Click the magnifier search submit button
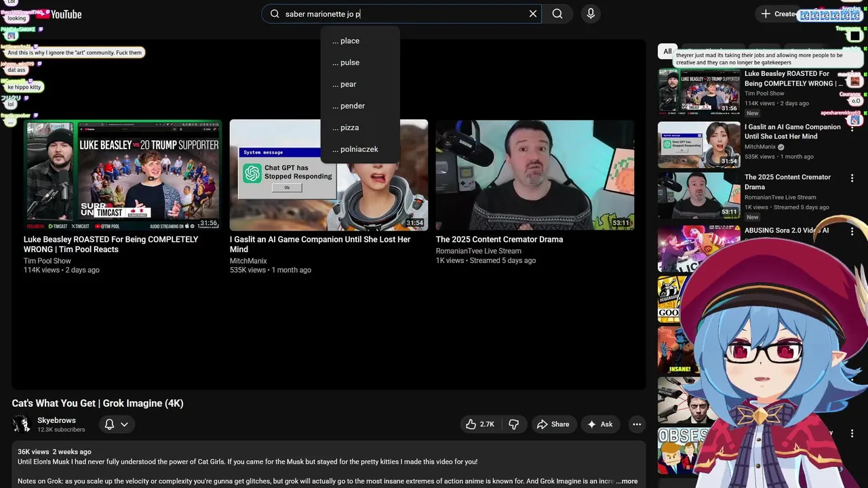 coord(557,14)
